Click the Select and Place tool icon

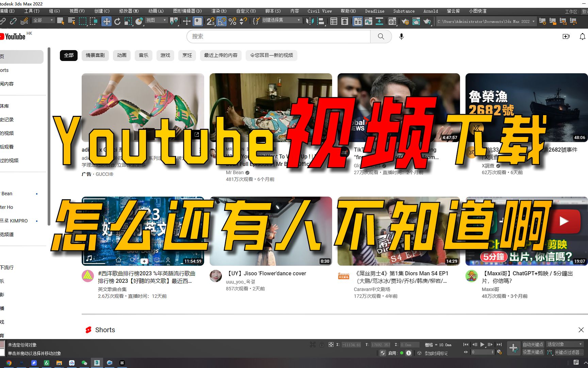coord(139,21)
